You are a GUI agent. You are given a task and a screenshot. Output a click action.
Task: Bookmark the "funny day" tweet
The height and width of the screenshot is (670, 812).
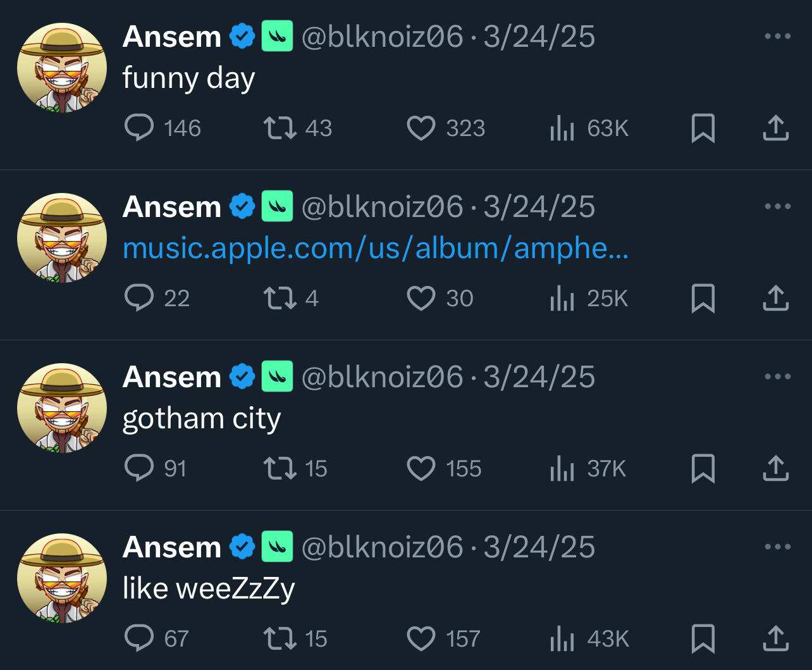703,128
